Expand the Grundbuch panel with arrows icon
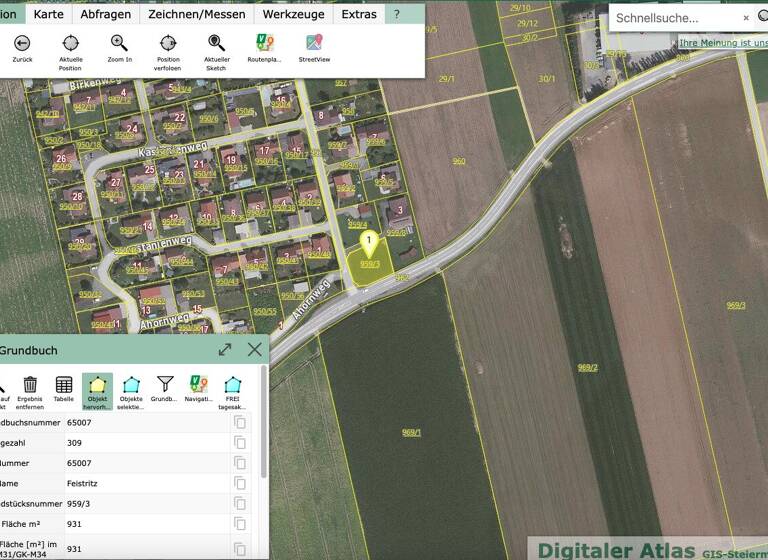 point(225,350)
